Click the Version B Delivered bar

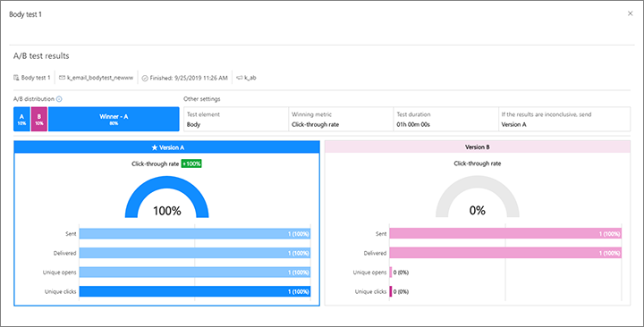pyautogui.click(x=505, y=253)
